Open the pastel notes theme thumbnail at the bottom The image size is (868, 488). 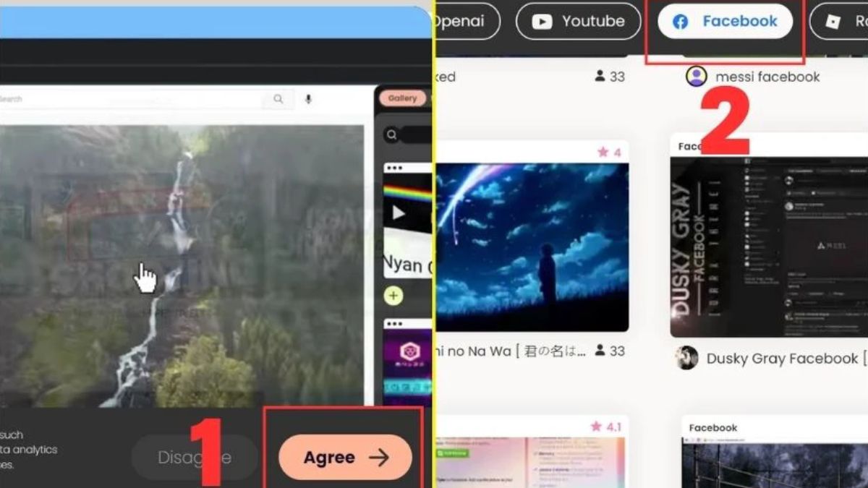point(532,463)
